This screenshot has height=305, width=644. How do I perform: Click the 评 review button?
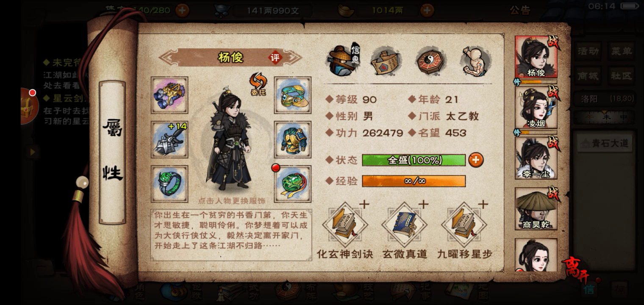coord(275,58)
